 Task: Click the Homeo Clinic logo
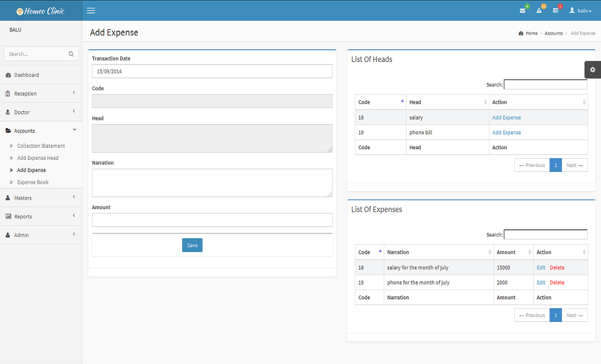pyautogui.click(x=41, y=11)
